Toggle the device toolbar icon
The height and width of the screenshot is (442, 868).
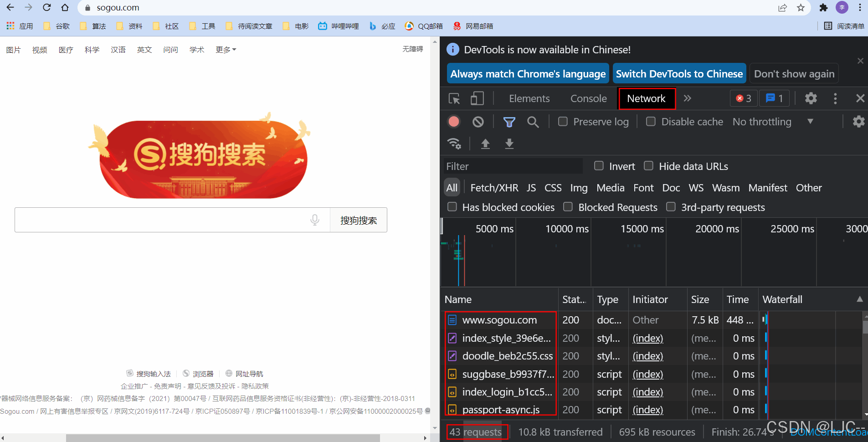(x=477, y=98)
